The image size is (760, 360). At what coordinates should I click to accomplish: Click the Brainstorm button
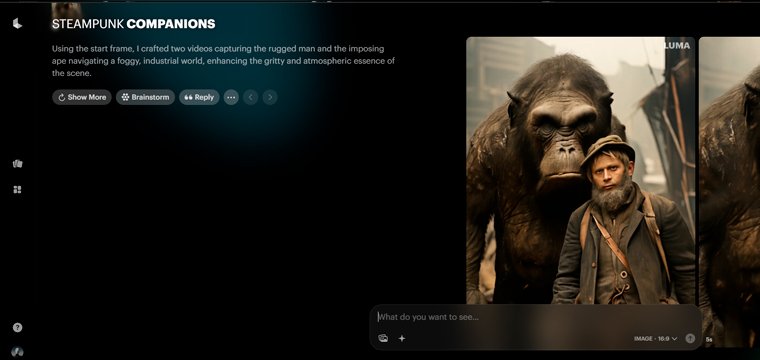tap(145, 97)
